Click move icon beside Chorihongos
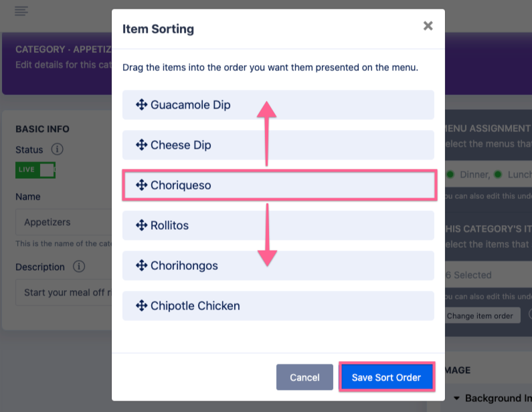 [x=141, y=266]
